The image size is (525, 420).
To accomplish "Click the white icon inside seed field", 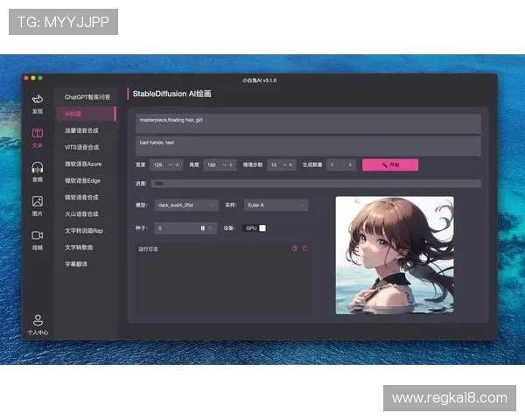I will [x=203, y=228].
